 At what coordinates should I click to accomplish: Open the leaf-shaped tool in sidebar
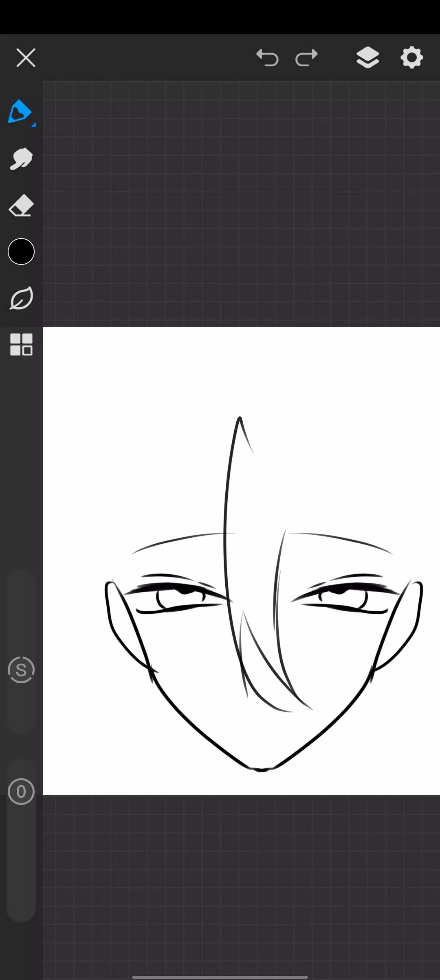[x=21, y=298]
